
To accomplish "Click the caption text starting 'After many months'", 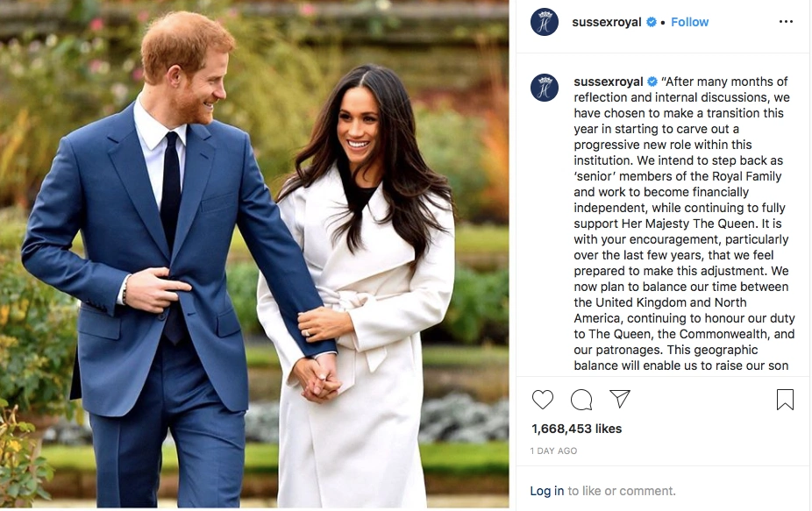I will [x=684, y=224].
